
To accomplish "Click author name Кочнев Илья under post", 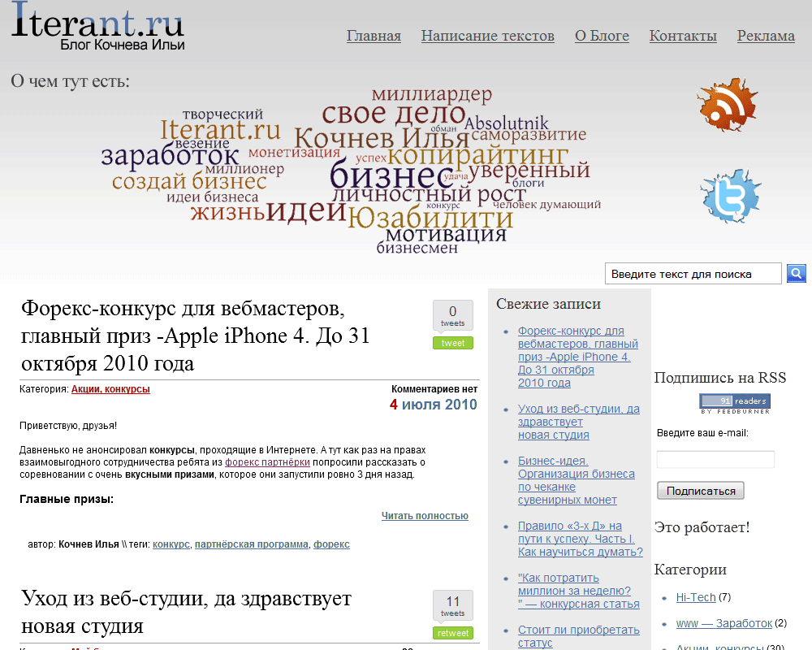I will click(89, 544).
